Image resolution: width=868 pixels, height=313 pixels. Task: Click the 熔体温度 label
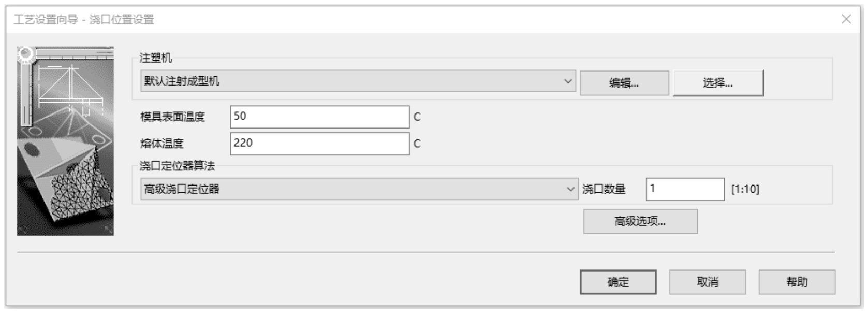tap(162, 144)
